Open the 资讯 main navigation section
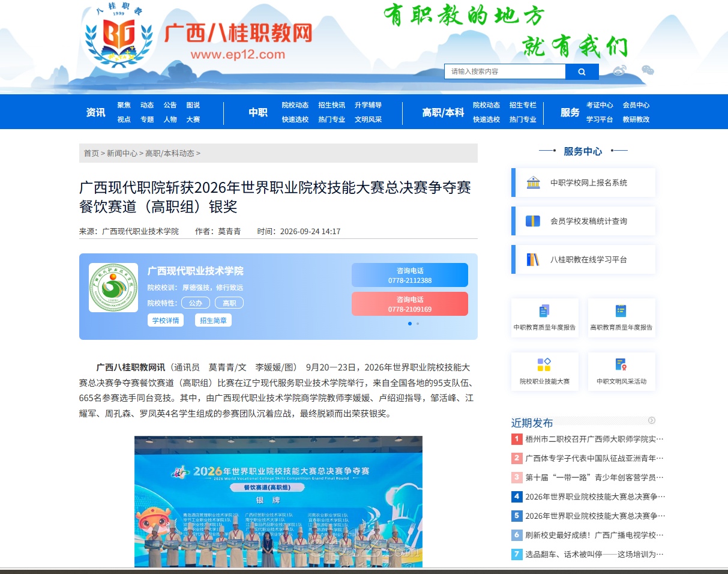 tap(95, 112)
